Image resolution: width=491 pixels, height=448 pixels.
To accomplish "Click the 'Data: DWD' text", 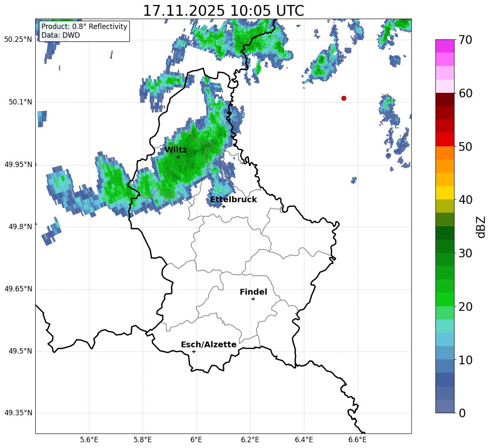I will point(61,35).
